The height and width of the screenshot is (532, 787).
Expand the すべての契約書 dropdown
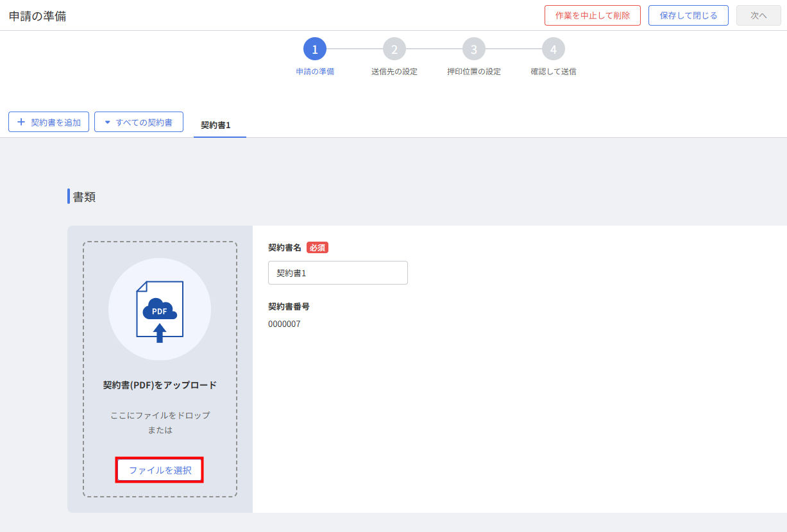139,122
